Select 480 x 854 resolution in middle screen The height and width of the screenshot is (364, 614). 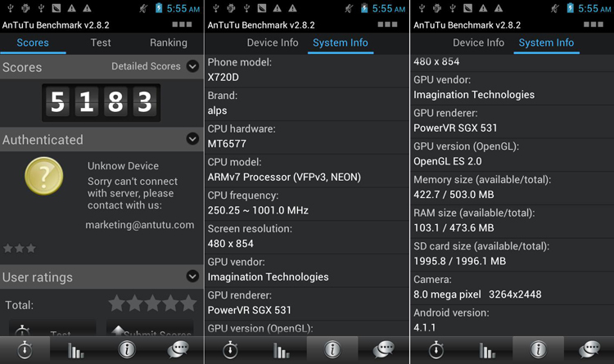pyautogui.click(x=231, y=244)
